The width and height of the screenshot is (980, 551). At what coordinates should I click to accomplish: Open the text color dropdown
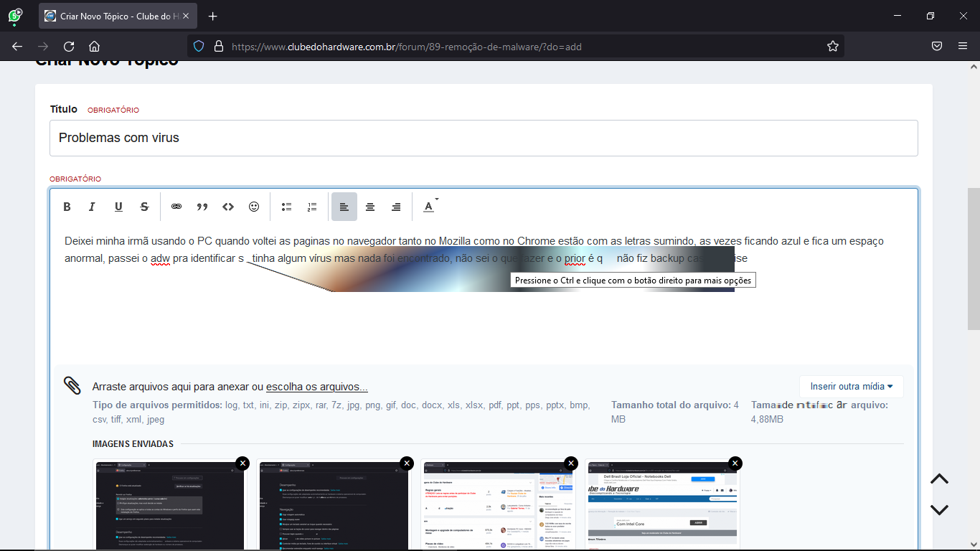click(x=430, y=207)
